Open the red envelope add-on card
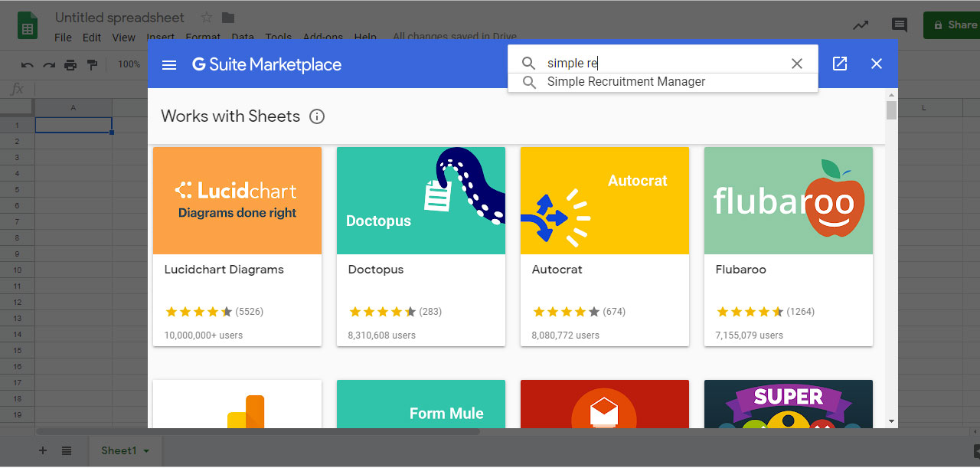 pyautogui.click(x=605, y=404)
